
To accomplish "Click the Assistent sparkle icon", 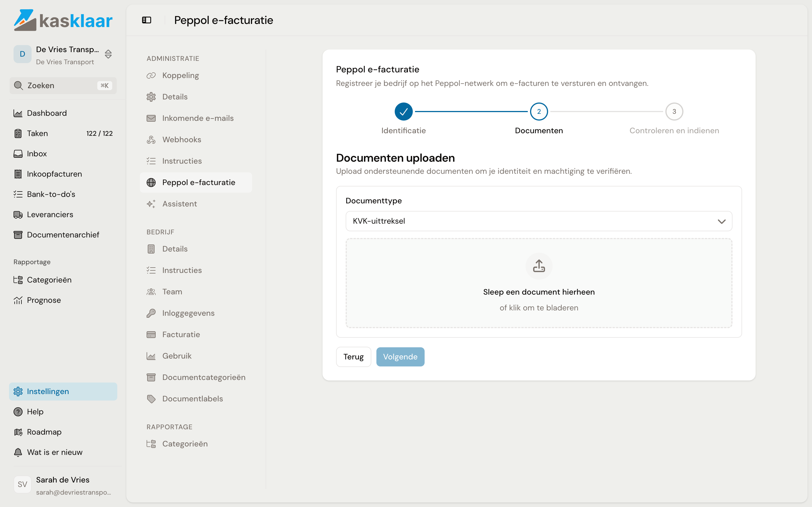I will pos(151,204).
